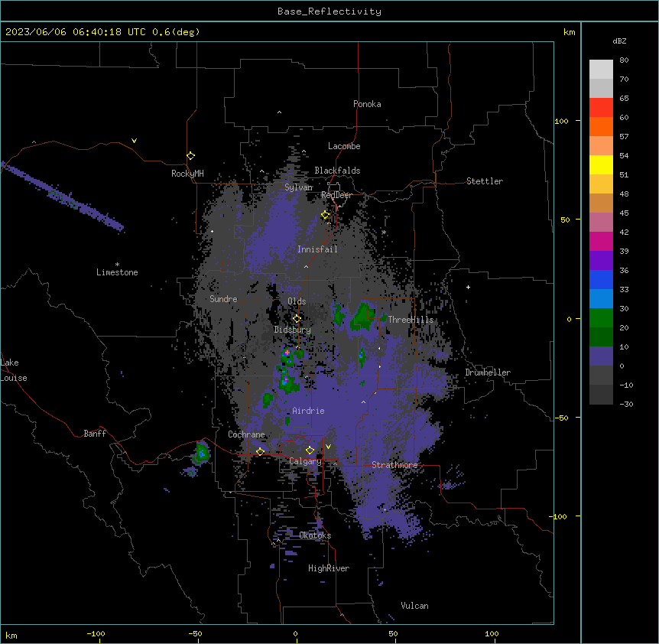The height and width of the screenshot is (644, 659).
Task: Select the Innisfail label
Action: [317, 249]
